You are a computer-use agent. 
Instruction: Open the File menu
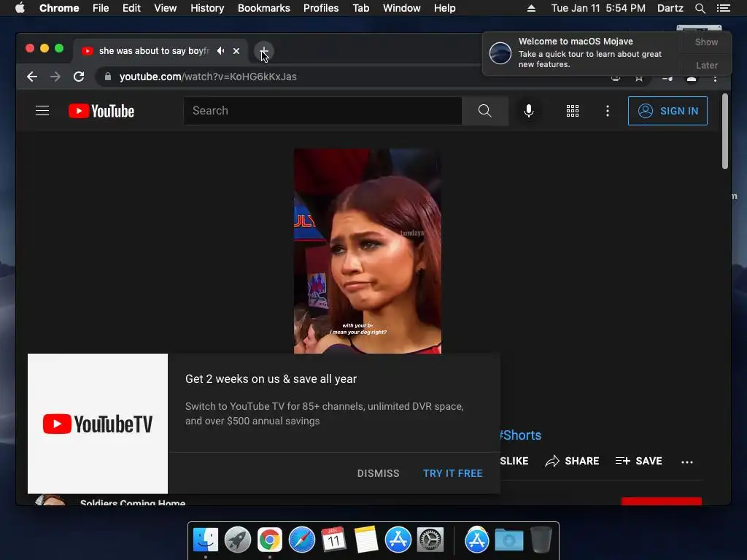101,8
